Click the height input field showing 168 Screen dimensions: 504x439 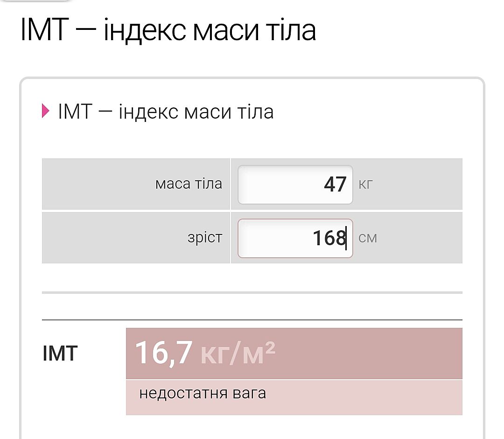point(295,238)
